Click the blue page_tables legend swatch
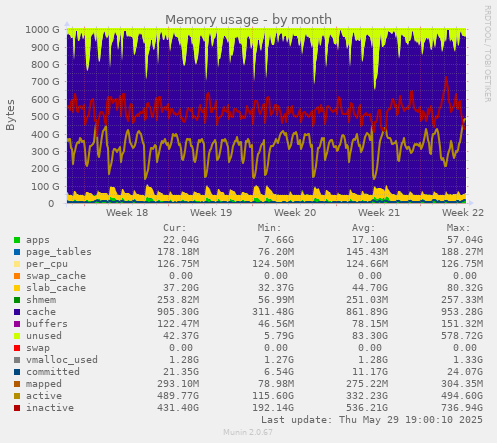 tap(17, 252)
